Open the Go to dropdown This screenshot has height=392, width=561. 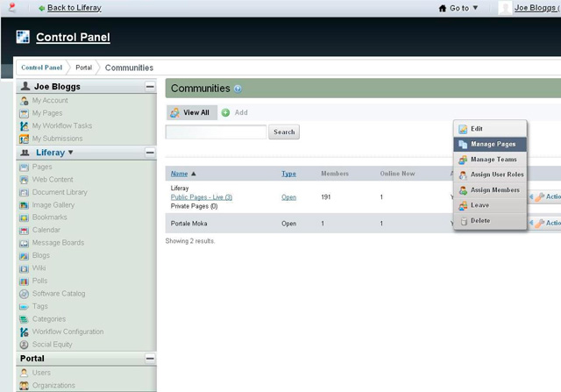pos(458,8)
